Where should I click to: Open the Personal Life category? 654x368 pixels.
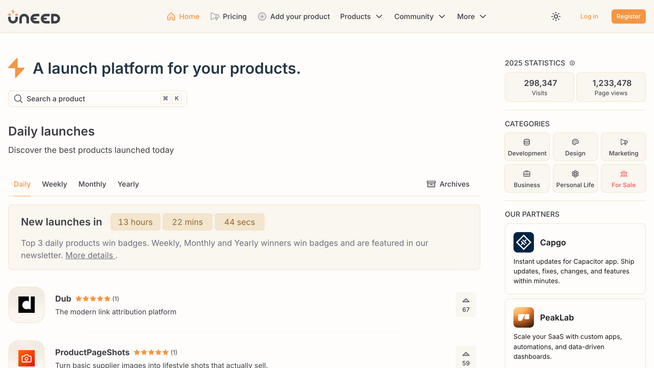[x=575, y=179]
